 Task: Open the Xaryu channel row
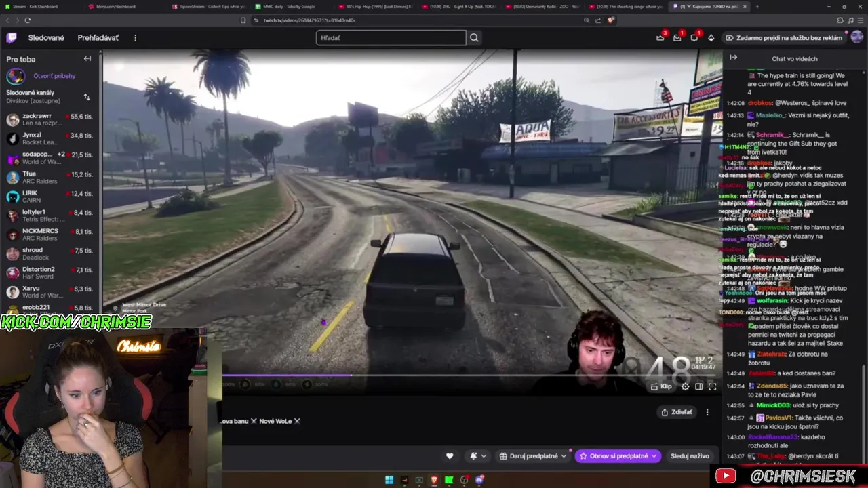(50, 291)
